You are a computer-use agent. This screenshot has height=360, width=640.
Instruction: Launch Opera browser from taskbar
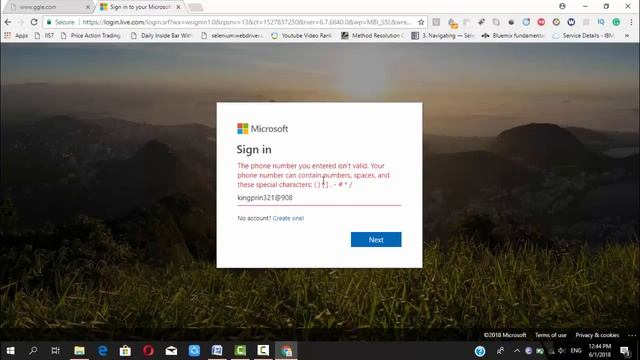coord(148,351)
